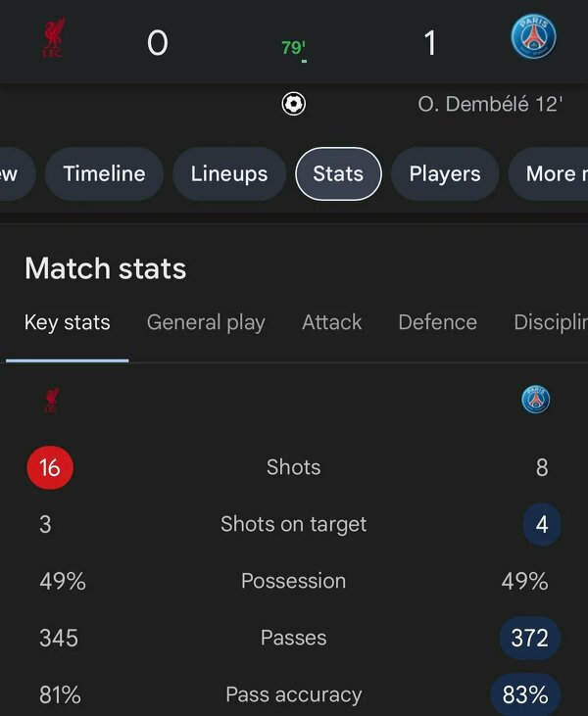This screenshot has width=588, height=716.
Task: Show the Attack stats sub-tab
Action: pyautogui.click(x=332, y=322)
